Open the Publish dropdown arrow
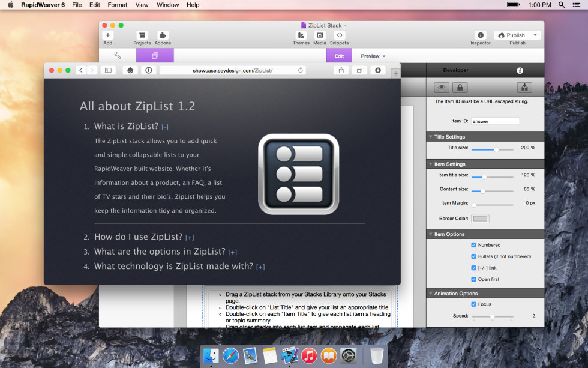 pyautogui.click(x=535, y=35)
